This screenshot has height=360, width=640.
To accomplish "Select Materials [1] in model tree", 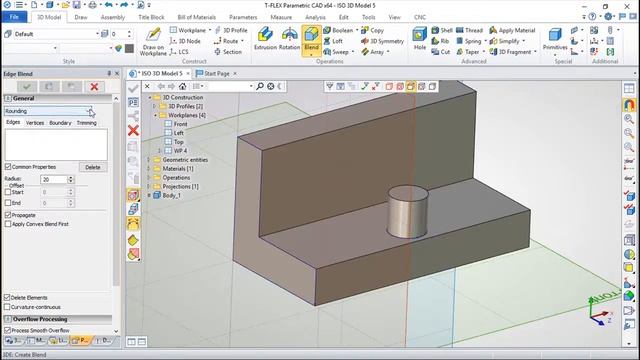I will [x=178, y=169].
